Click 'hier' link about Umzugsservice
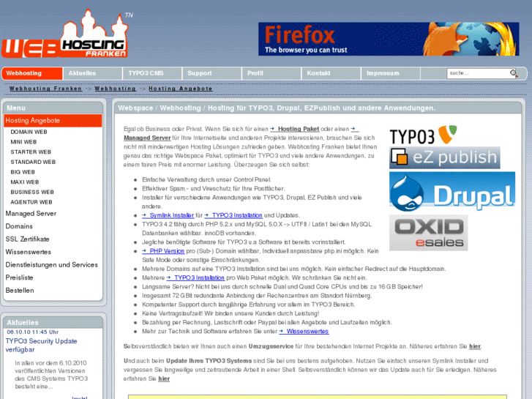Screen dimensions: 532x399 coord(475,346)
